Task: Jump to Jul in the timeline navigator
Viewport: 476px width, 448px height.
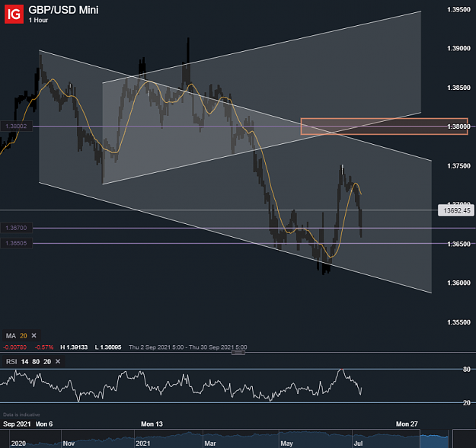Action: tap(358, 443)
